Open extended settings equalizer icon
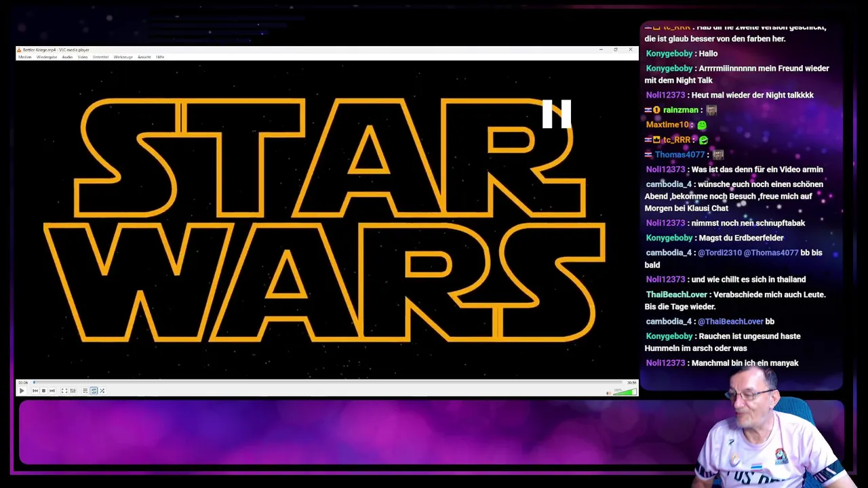Viewport: 868px width, 488px height. [73, 390]
